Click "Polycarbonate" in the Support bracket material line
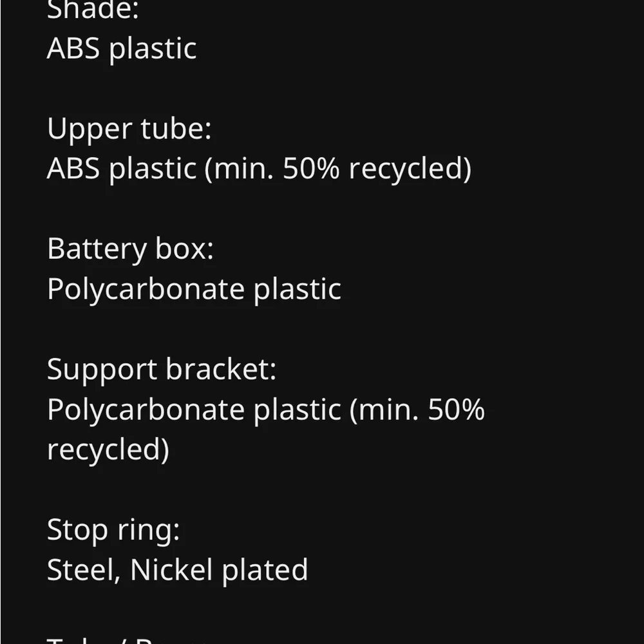644x644 pixels. [x=146, y=411]
